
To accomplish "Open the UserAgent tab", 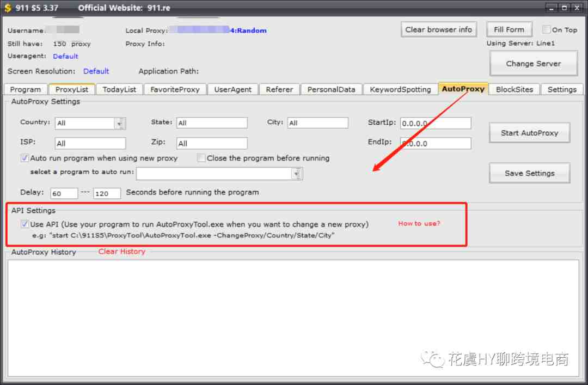I will tap(232, 89).
